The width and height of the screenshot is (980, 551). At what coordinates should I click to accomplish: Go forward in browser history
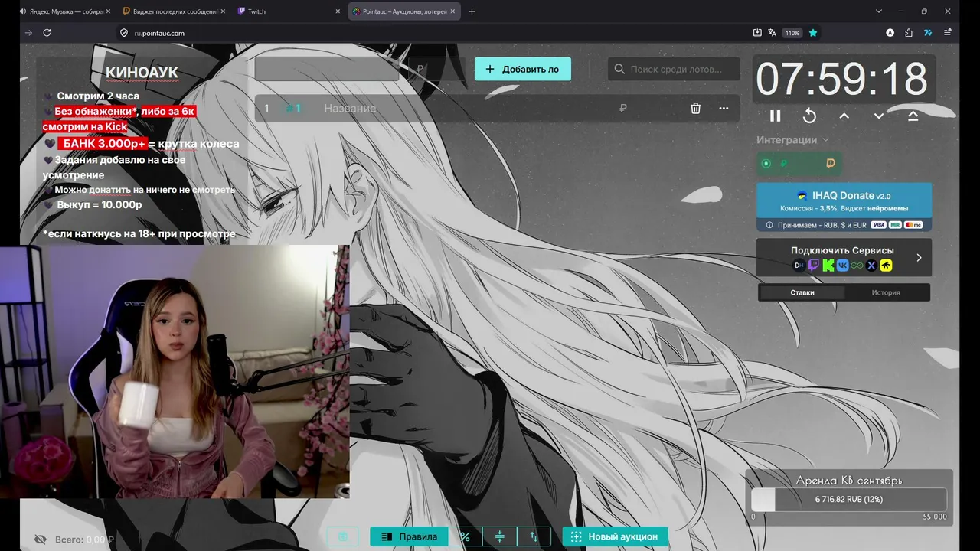[28, 33]
